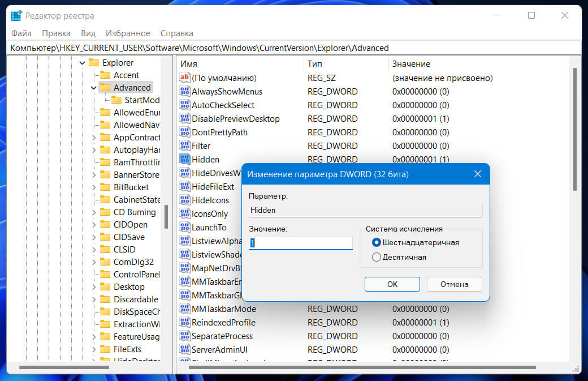Expand the AutoplayHandlers tree node

94,150
